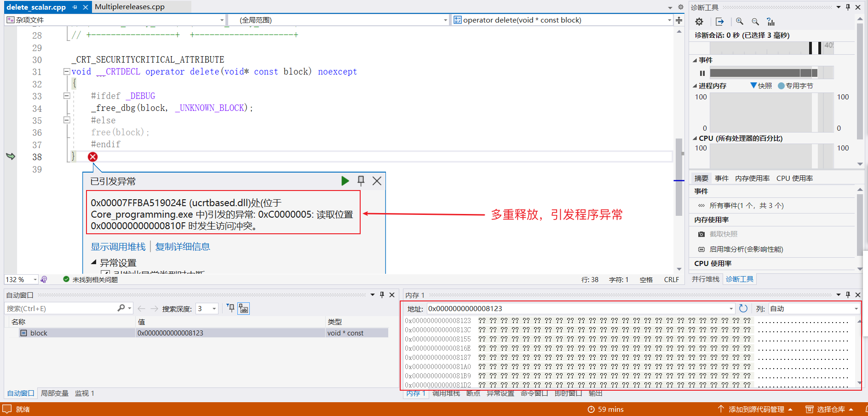Viewport: 868px width, 416px height.
Task: Collapse the Exception Settings section in popup
Action: (x=94, y=262)
